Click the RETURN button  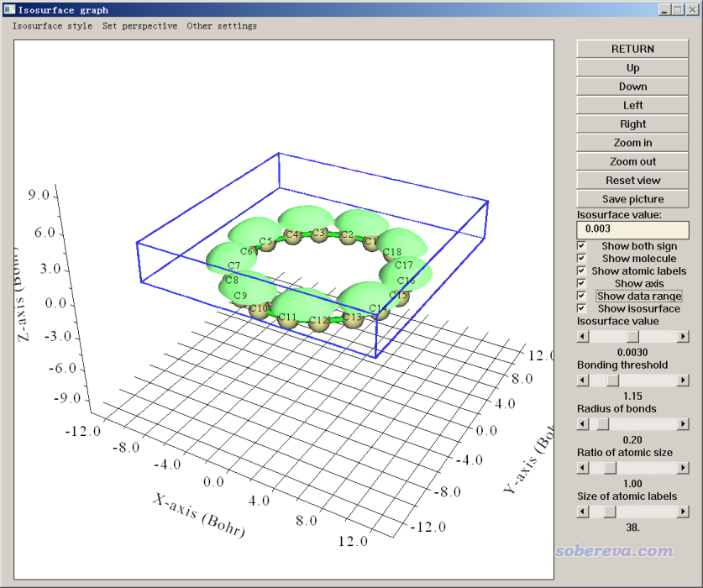[632, 49]
